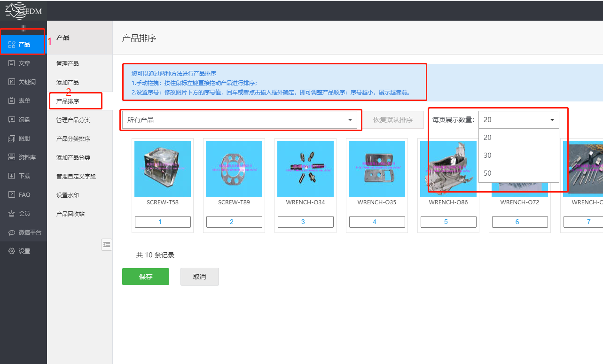Open the 所有产品 product filter dropdown
The width and height of the screenshot is (603, 364).
coord(240,120)
